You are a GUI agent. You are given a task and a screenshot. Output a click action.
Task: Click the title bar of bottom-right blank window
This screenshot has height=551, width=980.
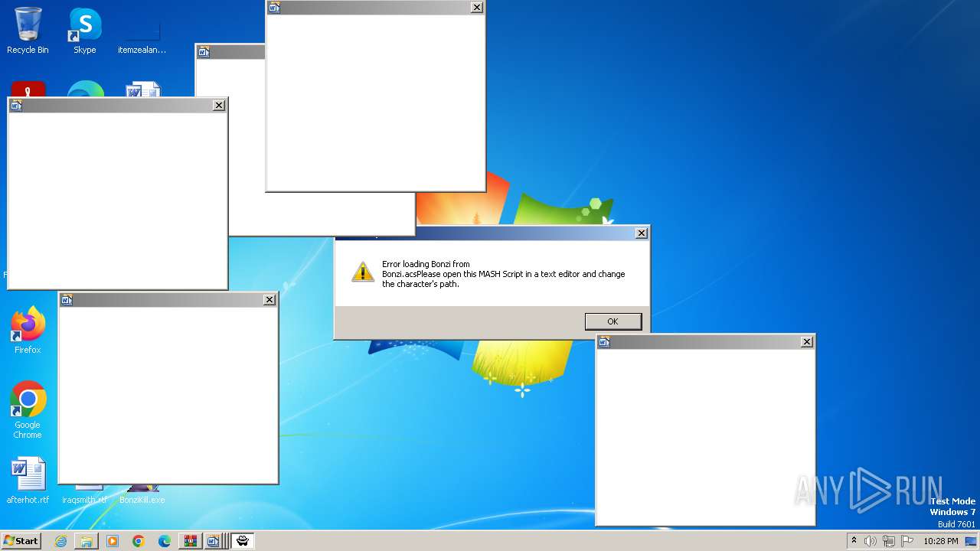point(704,342)
